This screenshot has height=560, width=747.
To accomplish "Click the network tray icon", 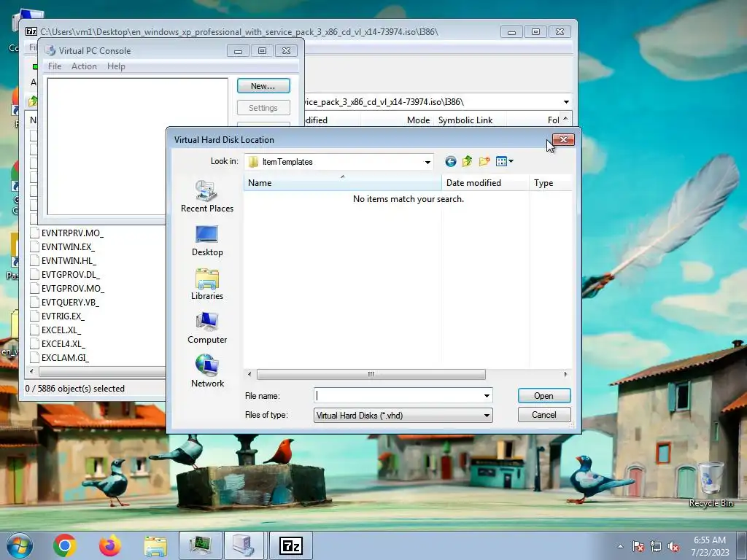I will point(656,546).
